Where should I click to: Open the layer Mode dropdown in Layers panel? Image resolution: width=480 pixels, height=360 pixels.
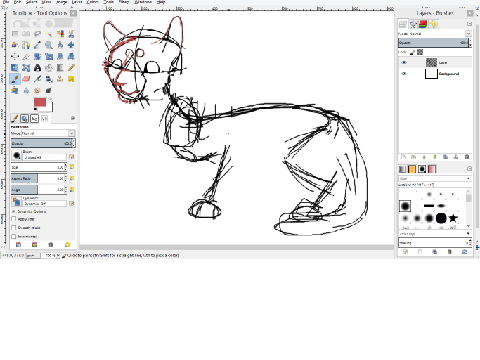pos(468,34)
